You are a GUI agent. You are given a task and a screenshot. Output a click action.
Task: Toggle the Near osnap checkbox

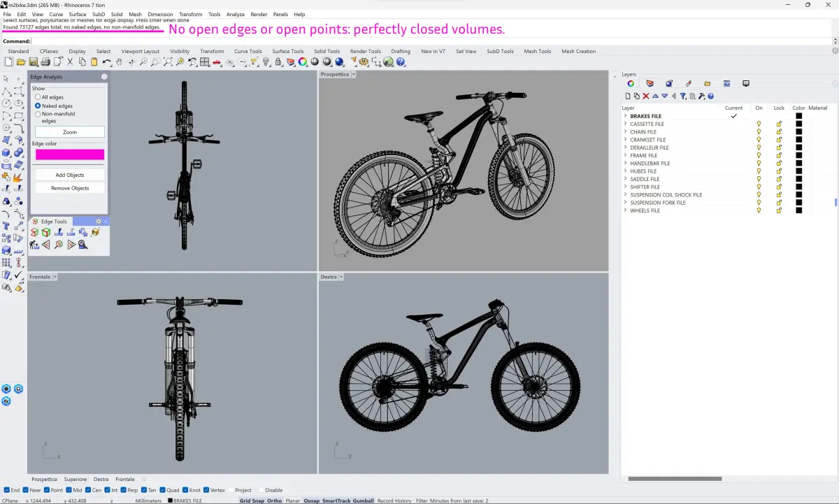point(26,490)
